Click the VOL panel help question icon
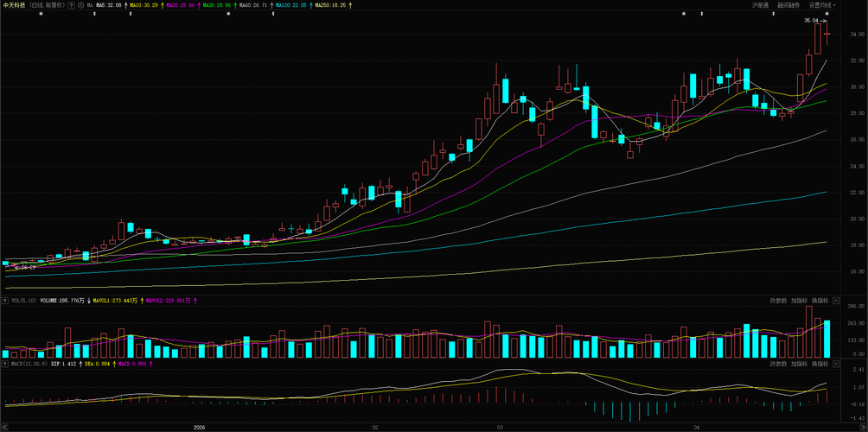 5,301
